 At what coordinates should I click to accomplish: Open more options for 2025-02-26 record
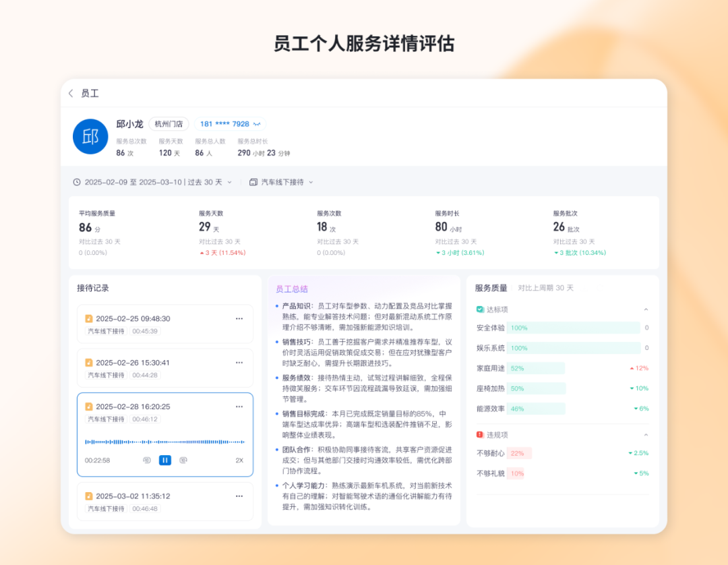(239, 363)
